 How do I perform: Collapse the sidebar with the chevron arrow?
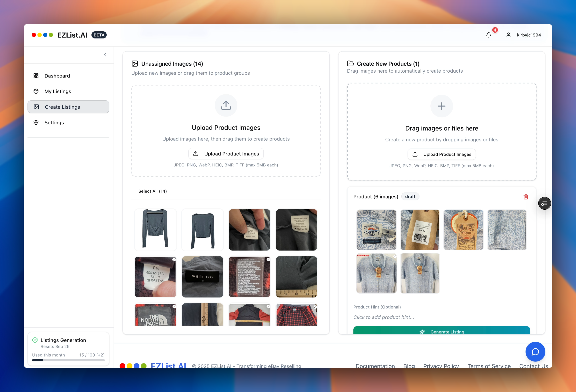click(x=105, y=55)
